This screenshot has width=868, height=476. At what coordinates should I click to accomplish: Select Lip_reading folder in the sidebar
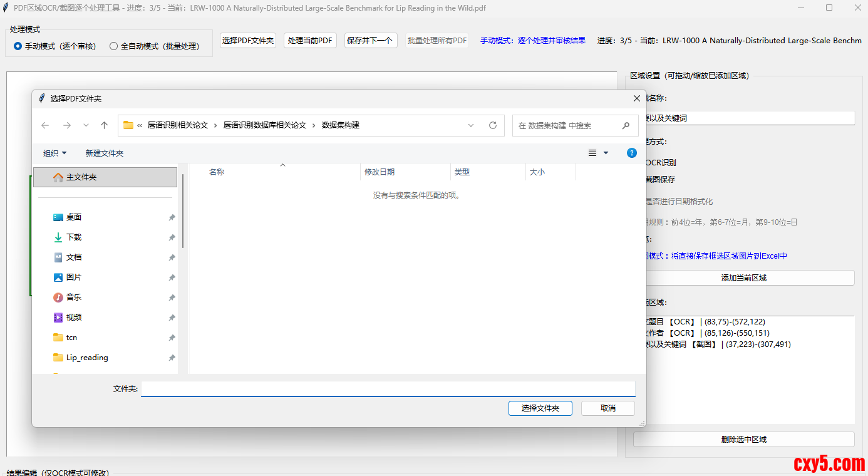pos(87,358)
